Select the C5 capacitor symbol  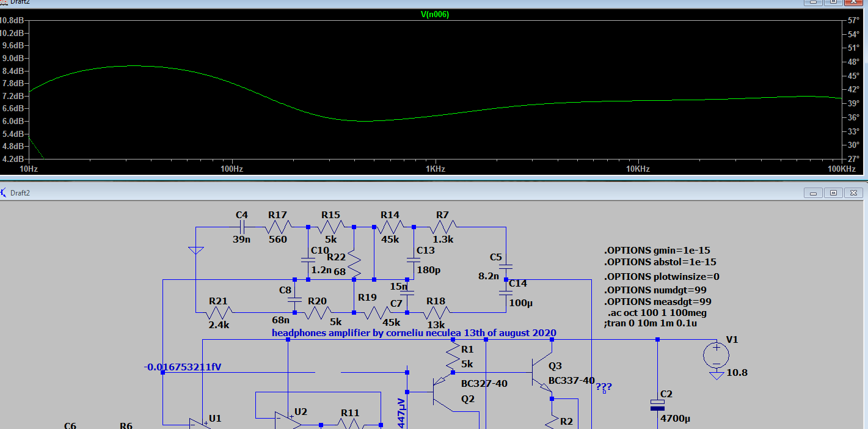click(x=506, y=267)
